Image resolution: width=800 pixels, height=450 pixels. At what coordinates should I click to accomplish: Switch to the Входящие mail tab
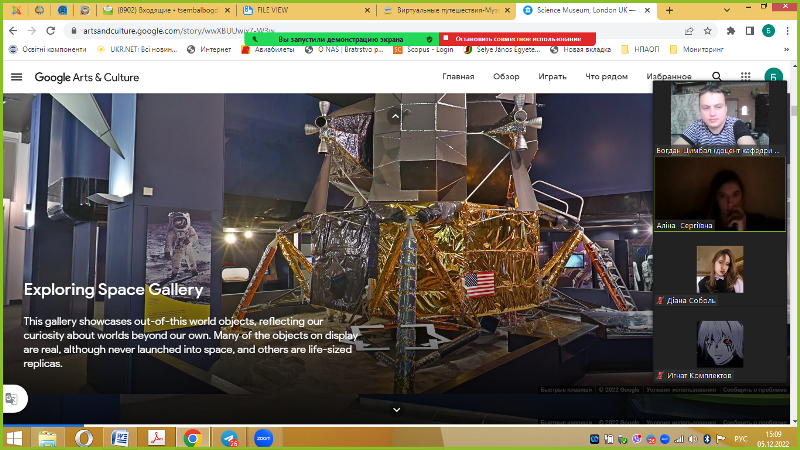(166, 10)
